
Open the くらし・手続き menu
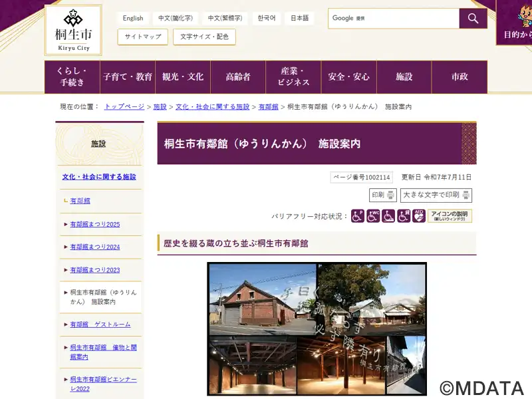pyautogui.click(x=72, y=77)
